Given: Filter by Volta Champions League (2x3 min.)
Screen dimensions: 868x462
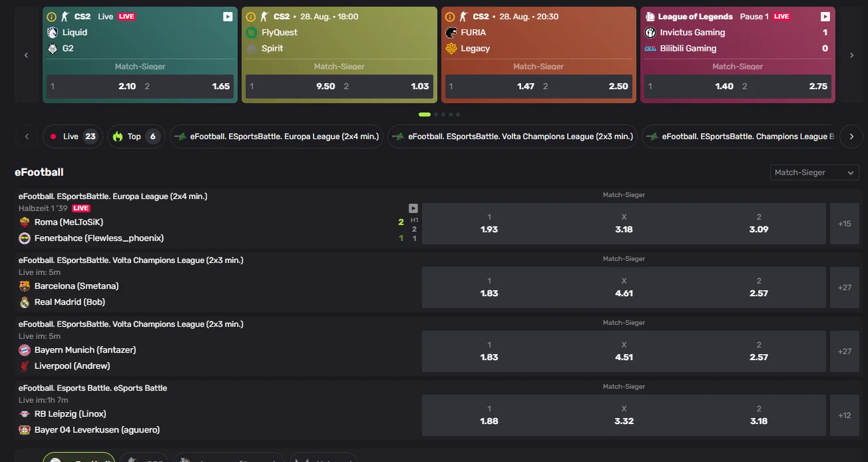Looking at the screenshot, I should 513,136.
